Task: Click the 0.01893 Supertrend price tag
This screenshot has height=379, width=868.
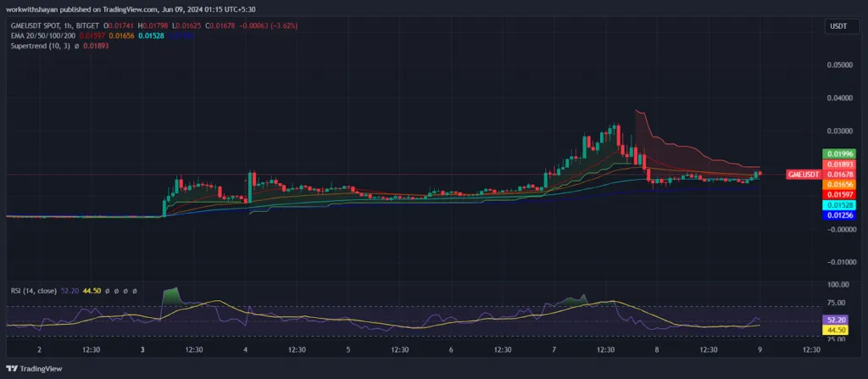Action: pos(839,164)
